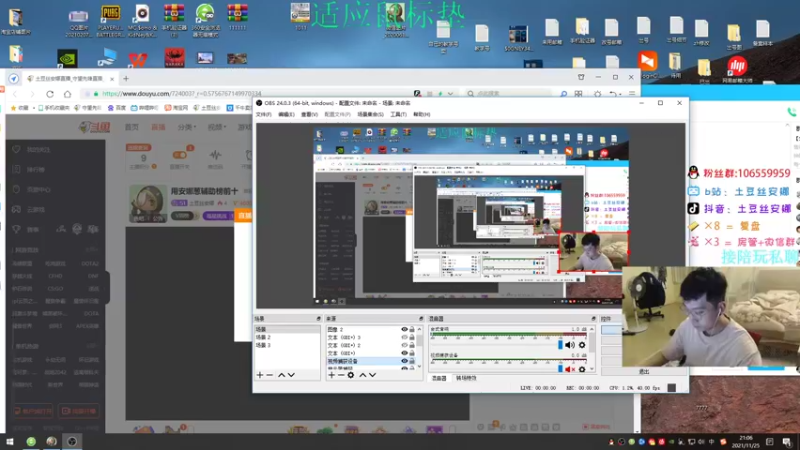Select 场景 2 in Scenes list
Screen dimensions: 800x450
tap(287, 337)
